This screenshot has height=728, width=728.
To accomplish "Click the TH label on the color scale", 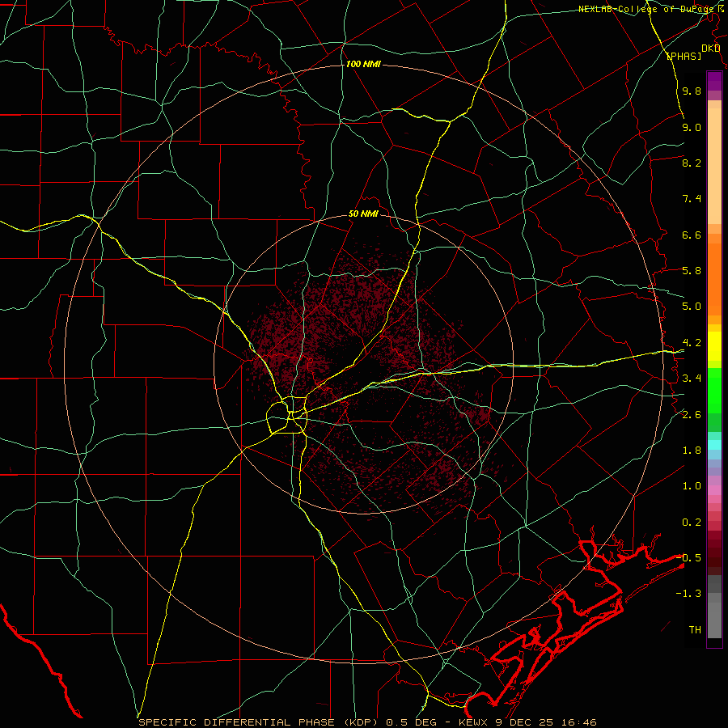I will (x=695, y=630).
